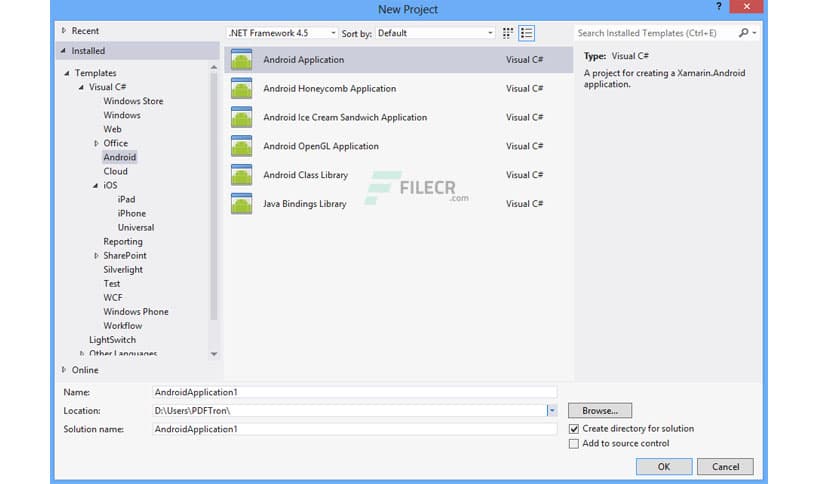Close the New Project dialog
This screenshot has width=836, height=484.
[746, 6]
